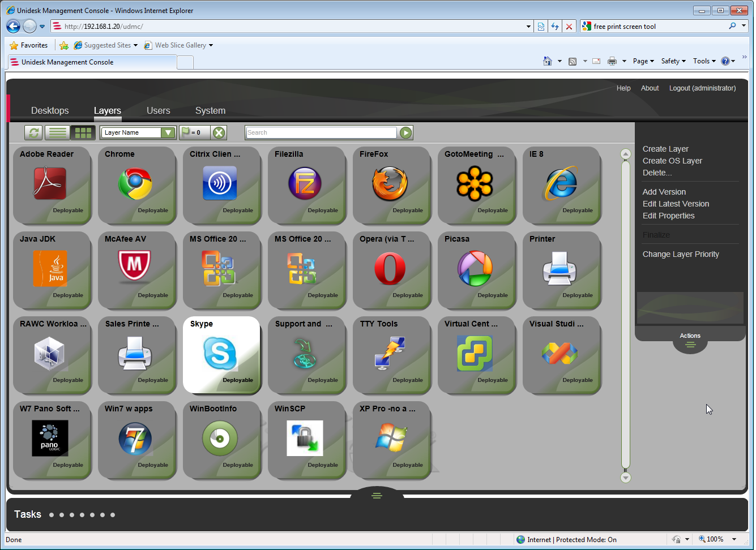The image size is (756, 550).
Task: Choose the Add Version action
Action: [664, 192]
